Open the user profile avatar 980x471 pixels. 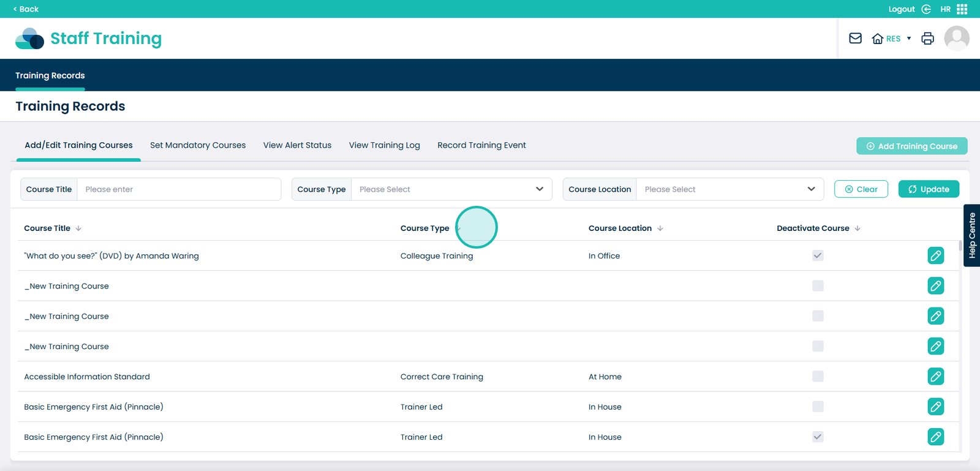956,39
